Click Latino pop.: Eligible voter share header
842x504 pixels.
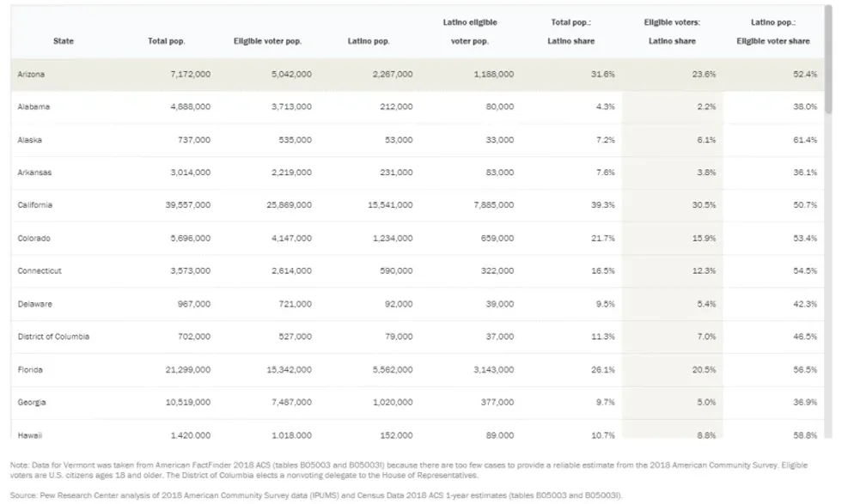(x=773, y=32)
